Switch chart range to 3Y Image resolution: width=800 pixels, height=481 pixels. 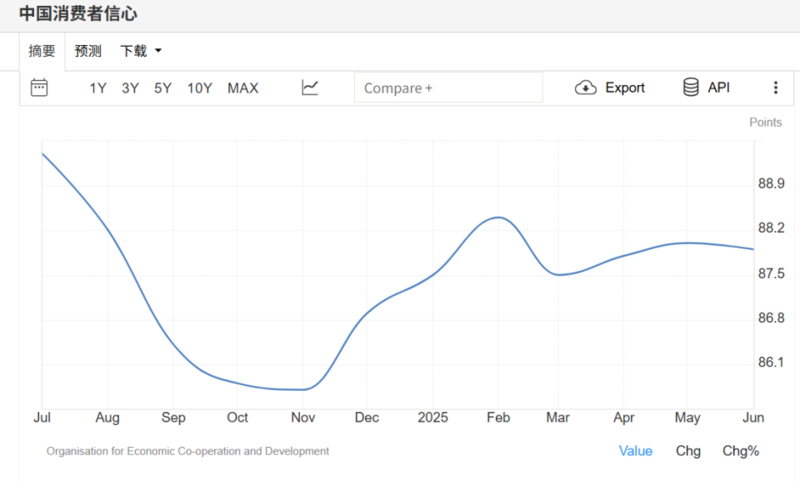pos(130,88)
